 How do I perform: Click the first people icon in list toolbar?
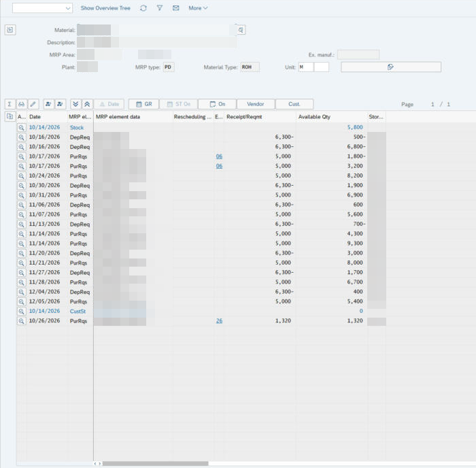pos(48,104)
